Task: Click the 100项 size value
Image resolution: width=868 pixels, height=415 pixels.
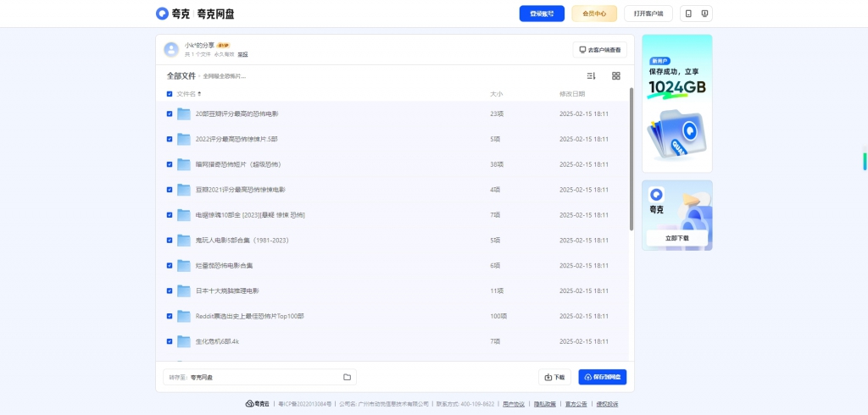Action: (498, 316)
